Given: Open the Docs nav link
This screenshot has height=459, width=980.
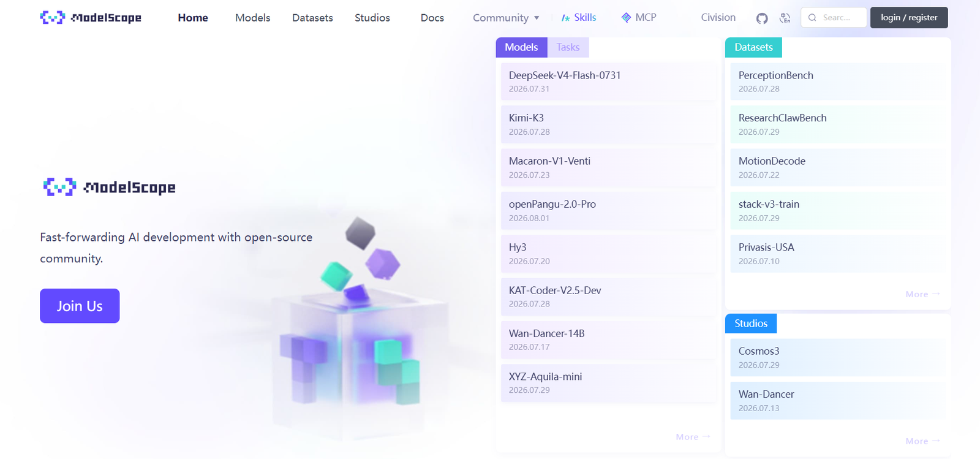Looking at the screenshot, I should click(x=432, y=18).
